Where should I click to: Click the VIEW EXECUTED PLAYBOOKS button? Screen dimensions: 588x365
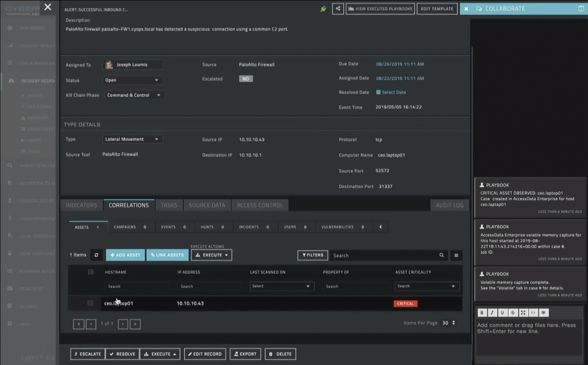pyautogui.click(x=380, y=9)
